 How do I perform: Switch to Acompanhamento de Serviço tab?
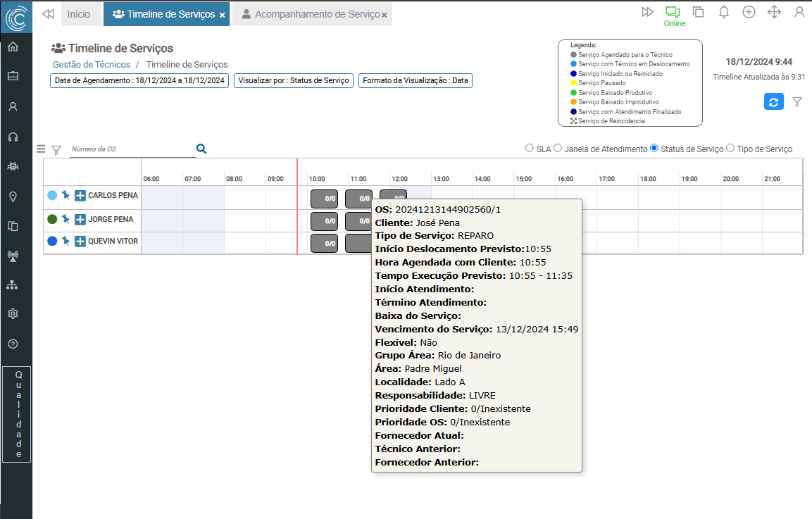pyautogui.click(x=310, y=14)
